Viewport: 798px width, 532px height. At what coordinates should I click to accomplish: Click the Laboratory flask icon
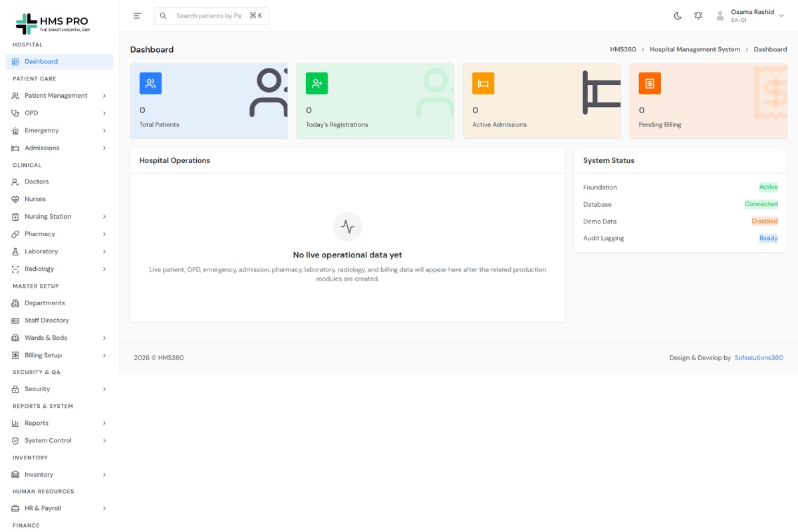click(15, 251)
